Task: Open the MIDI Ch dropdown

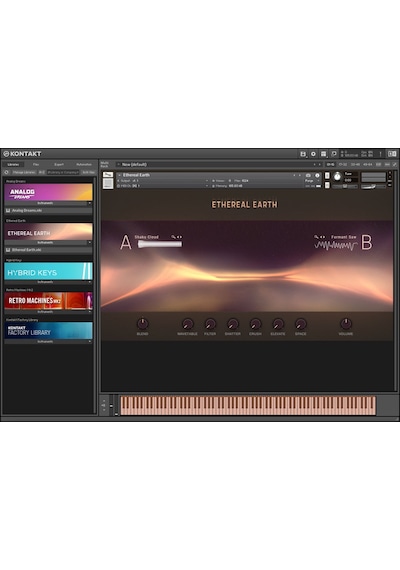Action: point(164,186)
